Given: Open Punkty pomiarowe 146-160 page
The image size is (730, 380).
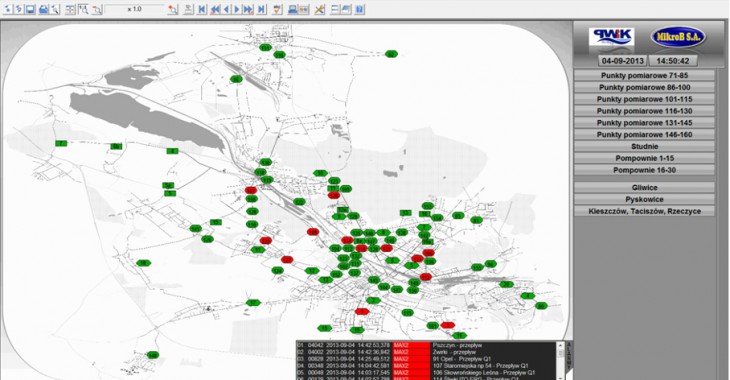Looking at the screenshot, I should (644, 135).
